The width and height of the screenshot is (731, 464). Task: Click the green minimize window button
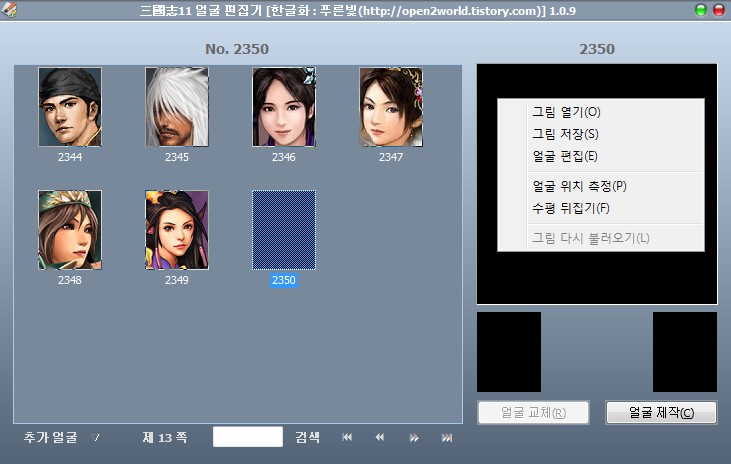click(700, 10)
